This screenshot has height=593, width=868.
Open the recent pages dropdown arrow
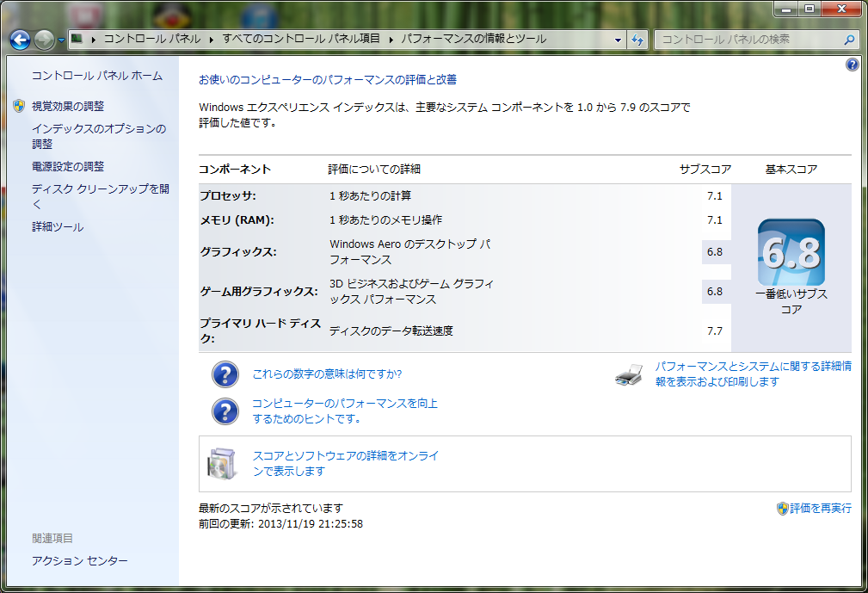61,40
